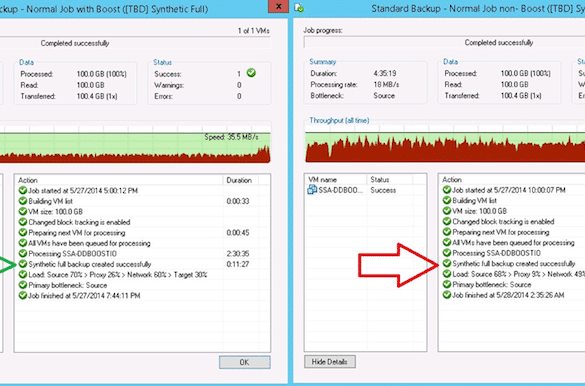Click icon for 'Load: Source 68%' row
This screenshot has width=585, height=386.
(x=447, y=274)
